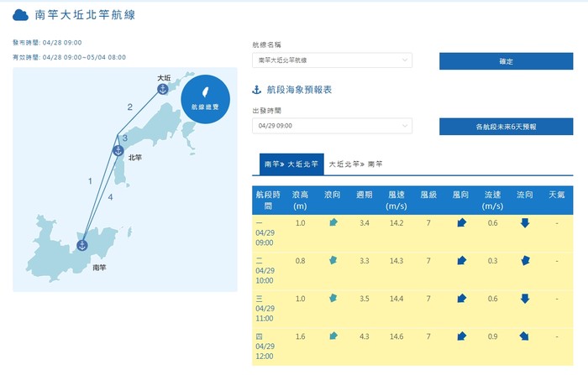
Task: Click current direction arrow in the 09:00 row
Action: pos(525,223)
